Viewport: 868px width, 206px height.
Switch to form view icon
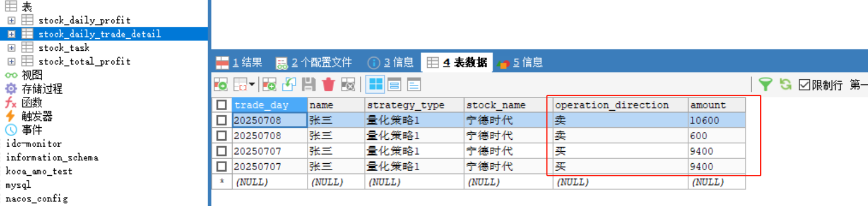(394, 84)
